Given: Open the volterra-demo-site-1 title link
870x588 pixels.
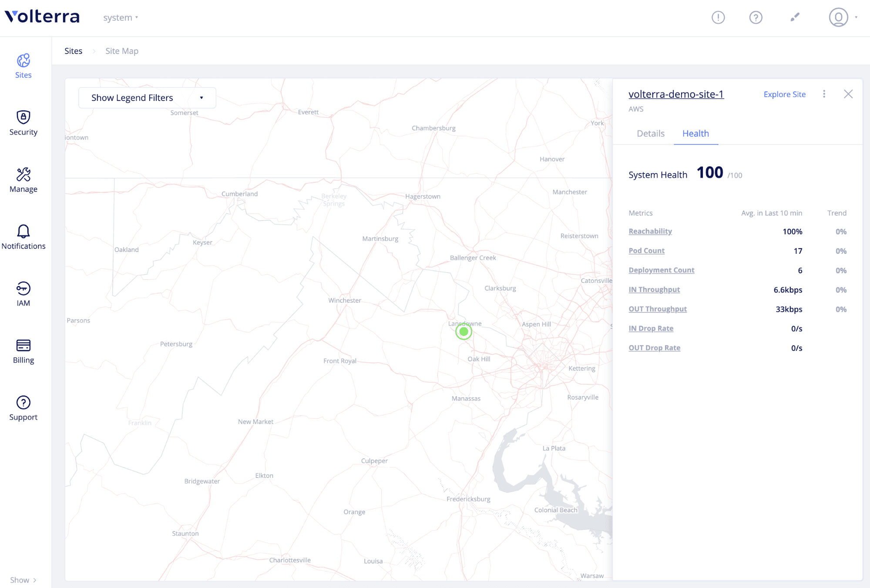Looking at the screenshot, I should 676,94.
